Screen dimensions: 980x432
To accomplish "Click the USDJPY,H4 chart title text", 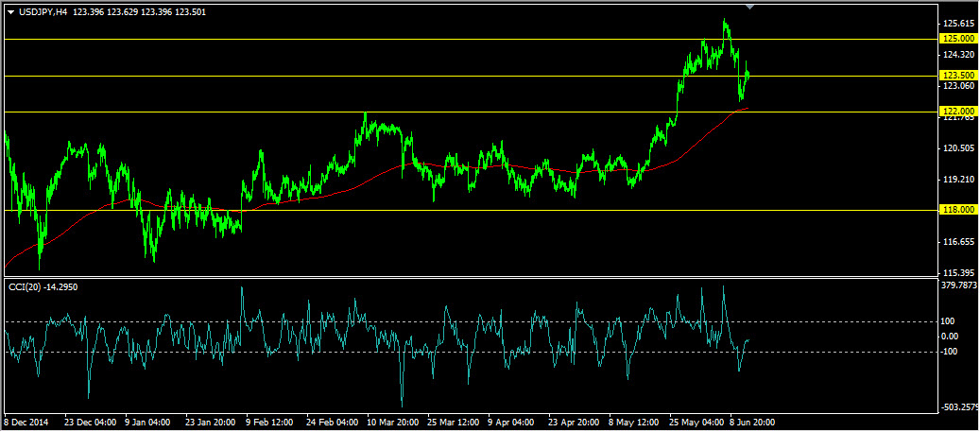I will click(x=43, y=12).
